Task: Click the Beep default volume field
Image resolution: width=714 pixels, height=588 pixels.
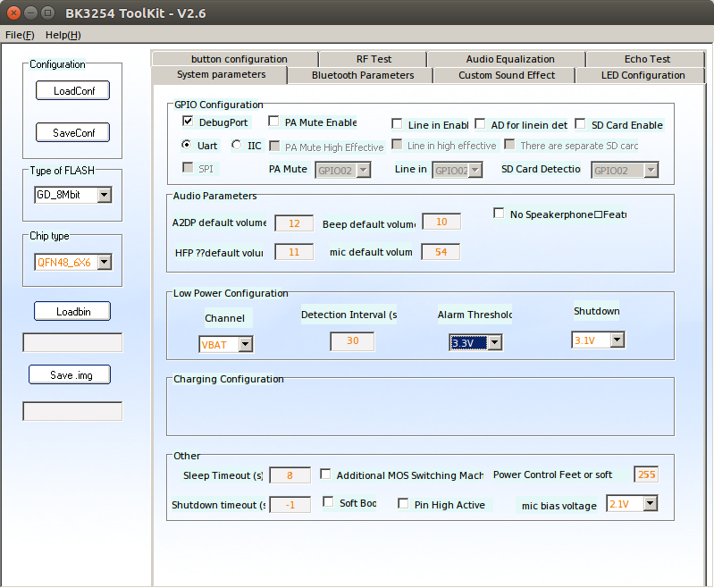Action: pos(441,222)
